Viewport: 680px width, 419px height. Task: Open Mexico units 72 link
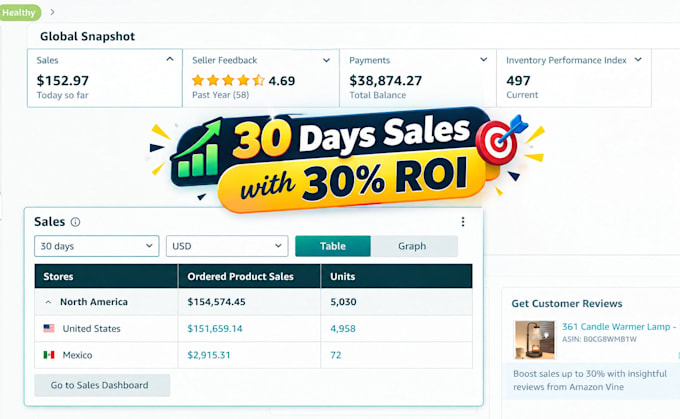(336, 355)
